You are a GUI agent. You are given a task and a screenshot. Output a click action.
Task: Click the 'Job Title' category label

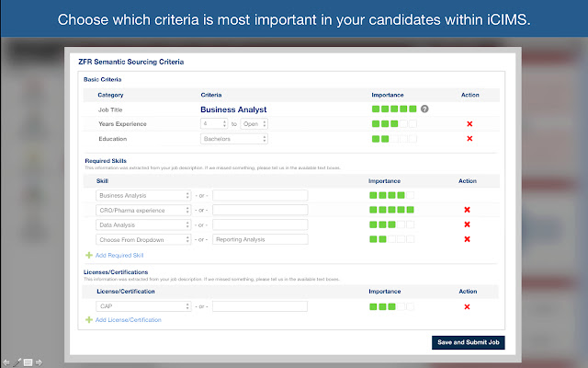[110, 110]
